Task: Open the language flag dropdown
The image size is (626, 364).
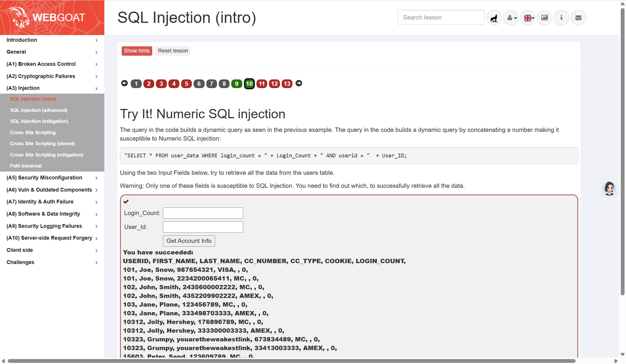Action: click(x=528, y=18)
